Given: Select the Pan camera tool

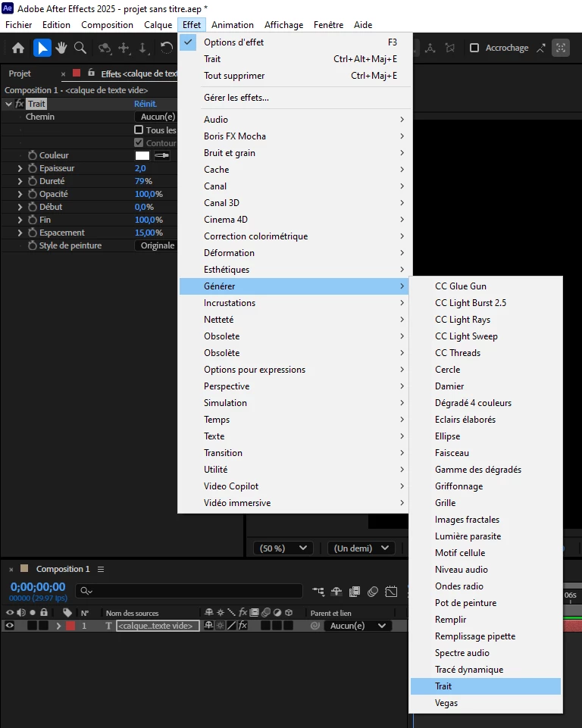Looking at the screenshot, I should point(124,48).
